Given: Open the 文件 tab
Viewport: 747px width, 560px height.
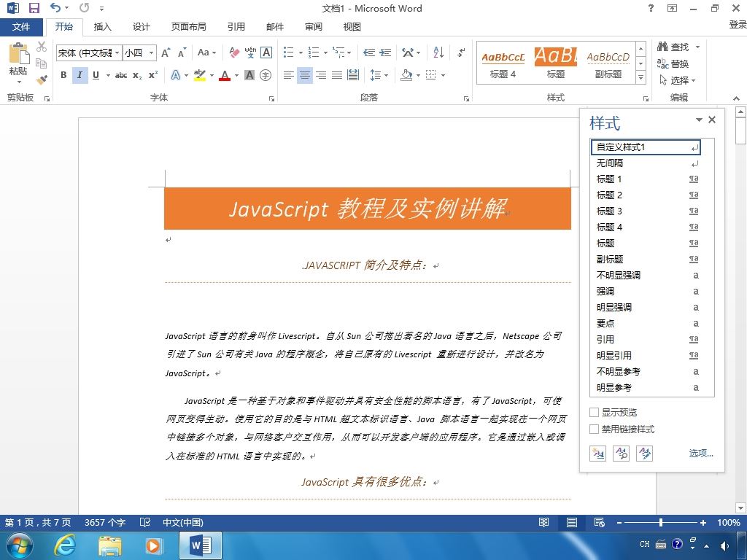Looking at the screenshot, I should (x=21, y=27).
